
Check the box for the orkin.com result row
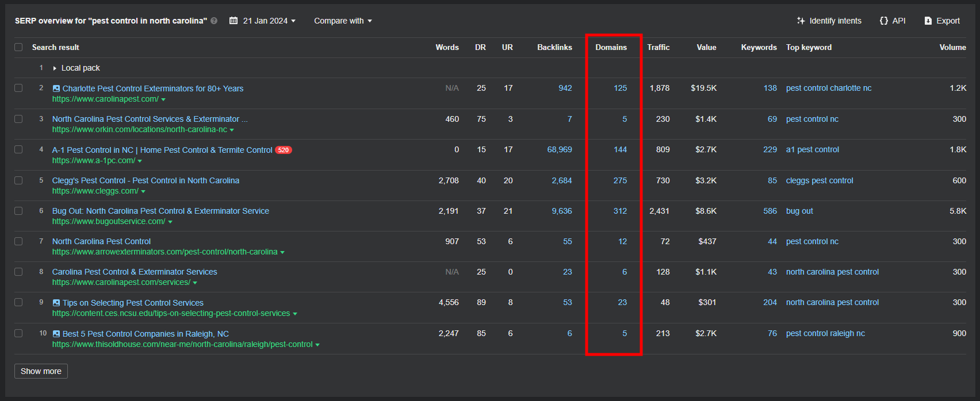click(18, 119)
